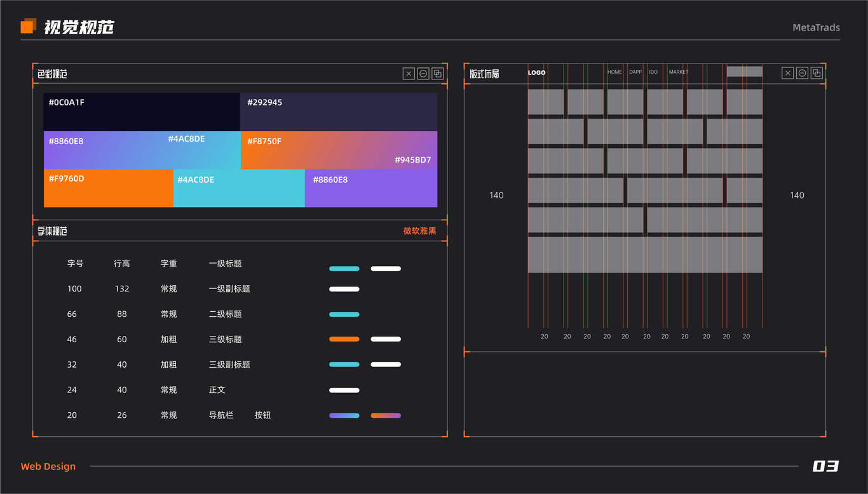Click the minus icon in 版式布局 panel header
The image size is (868, 494).
[803, 73]
